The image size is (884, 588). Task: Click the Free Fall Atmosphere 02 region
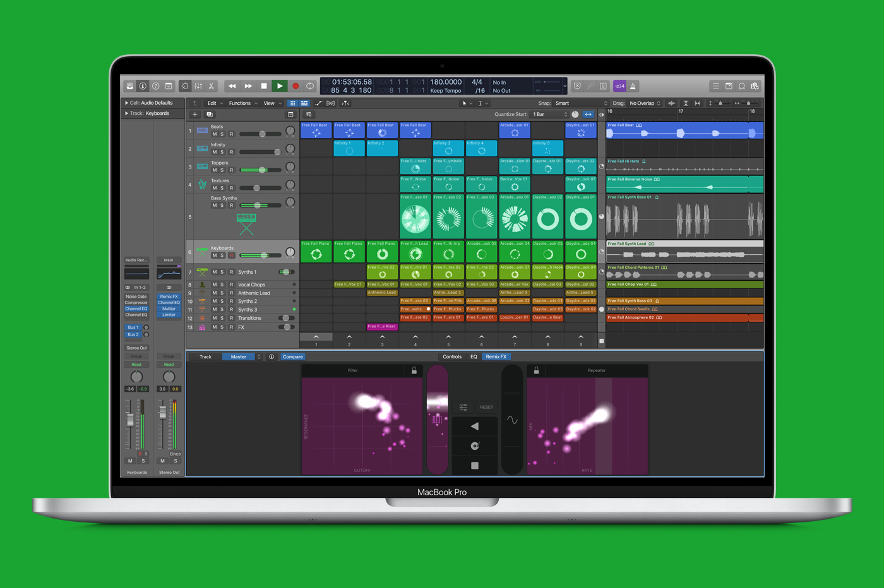coord(684,318)
